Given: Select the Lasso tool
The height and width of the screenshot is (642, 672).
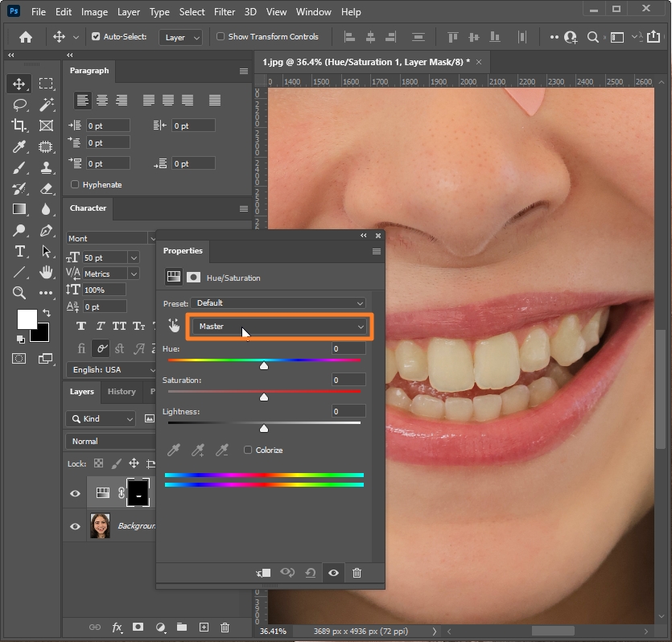Looking at the screenshot, I should (19, 105).
